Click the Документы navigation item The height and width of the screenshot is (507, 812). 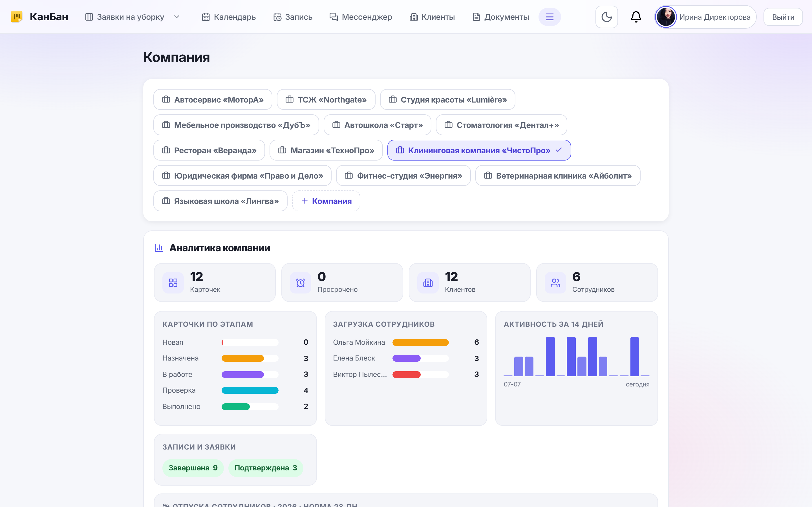(501, 17)
